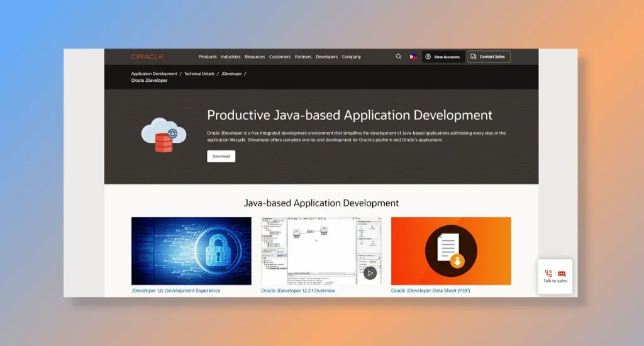Open the Technical Details breadcrumb link
The image size is (644, 346).
point(199,74)
